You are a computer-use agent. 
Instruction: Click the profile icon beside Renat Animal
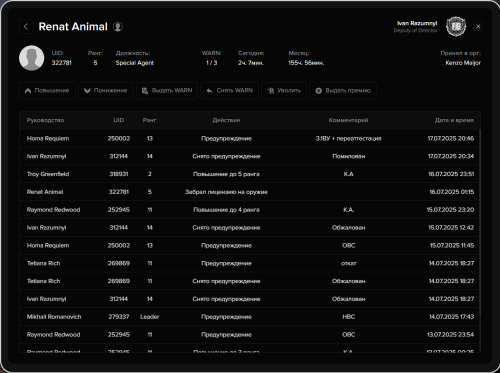[x=118, y=26]
